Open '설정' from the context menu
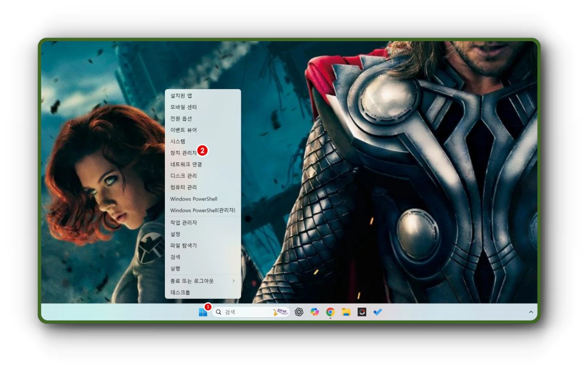Screen dimensions: 588x371 click(x=203, y=234)
